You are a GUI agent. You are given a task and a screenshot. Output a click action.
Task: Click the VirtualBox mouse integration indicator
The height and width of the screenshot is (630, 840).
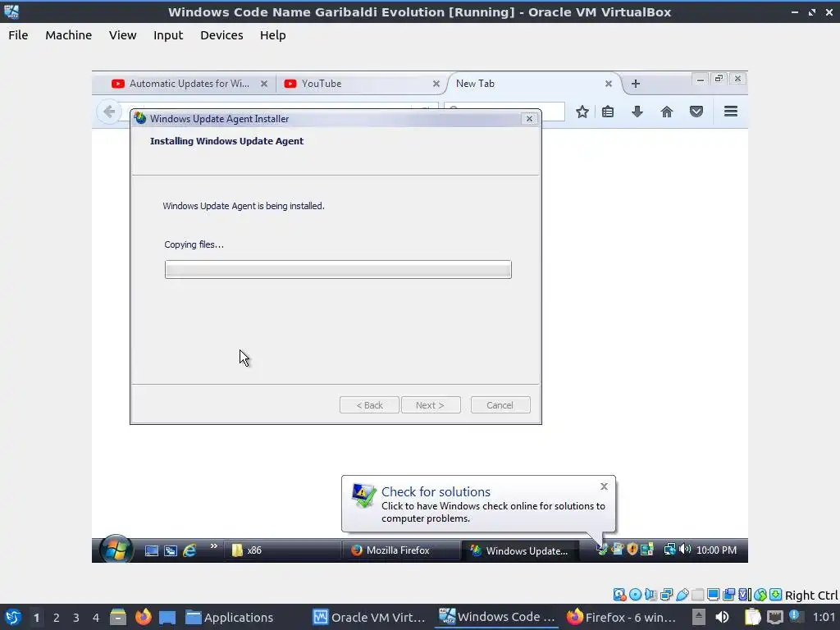coord(760,595)
